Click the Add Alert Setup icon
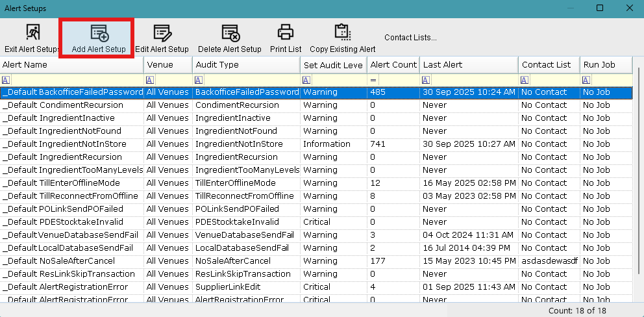 [99, 32]
